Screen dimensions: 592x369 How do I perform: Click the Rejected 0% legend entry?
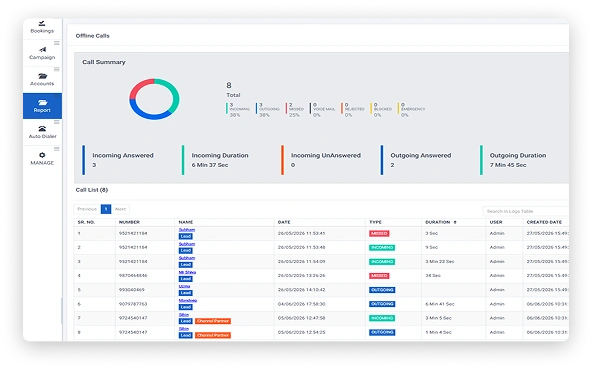click(x=353, y=110)
